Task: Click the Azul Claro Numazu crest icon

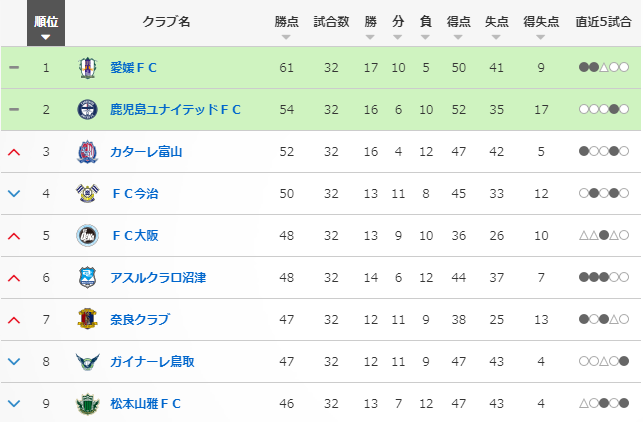Action: [87, 278]
